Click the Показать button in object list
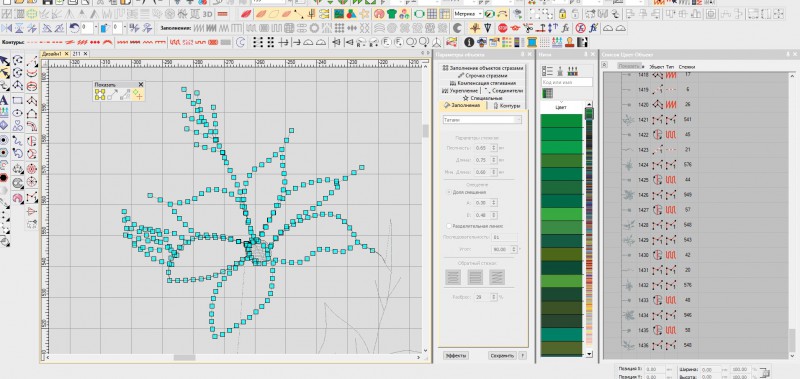800x379 pixels. point(629,66)
